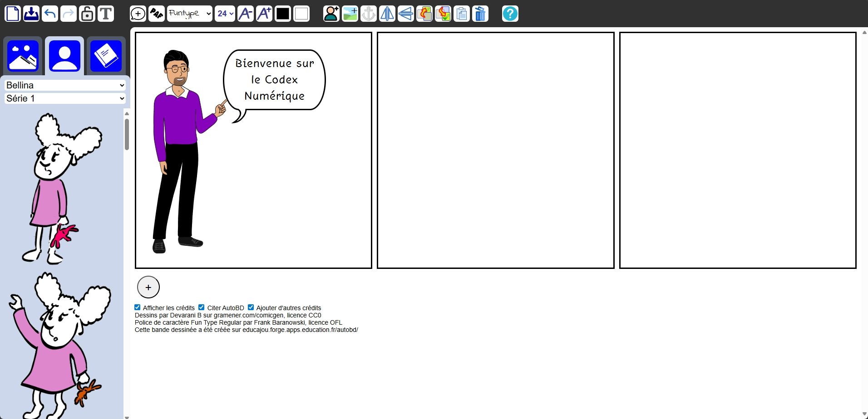The height and width of the screenshot is (419, 868).
Task: Switch to the backgrounds image tab
Action: (23, 56)
